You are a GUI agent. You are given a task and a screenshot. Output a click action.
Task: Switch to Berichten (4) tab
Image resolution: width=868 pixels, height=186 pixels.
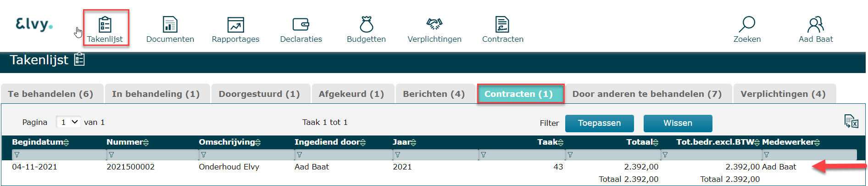(x=434, y=94)
